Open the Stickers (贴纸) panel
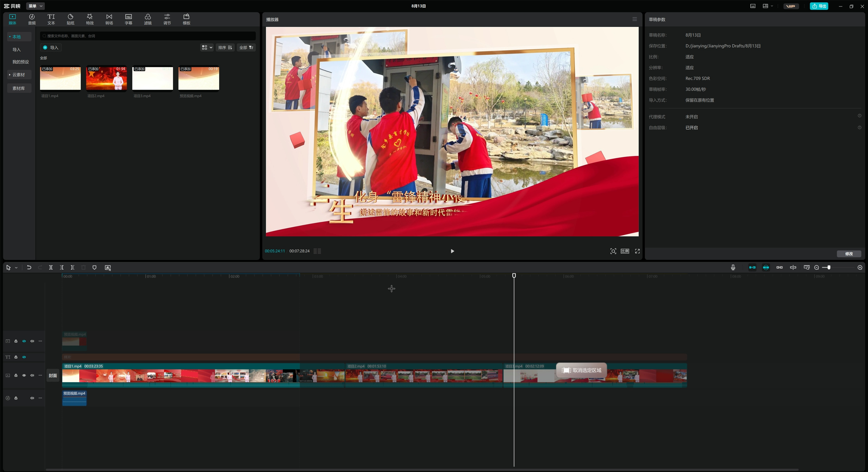Image resolution: width=868 pixels, height=472 pixels. pyautogui.click(x=70, y=19)
